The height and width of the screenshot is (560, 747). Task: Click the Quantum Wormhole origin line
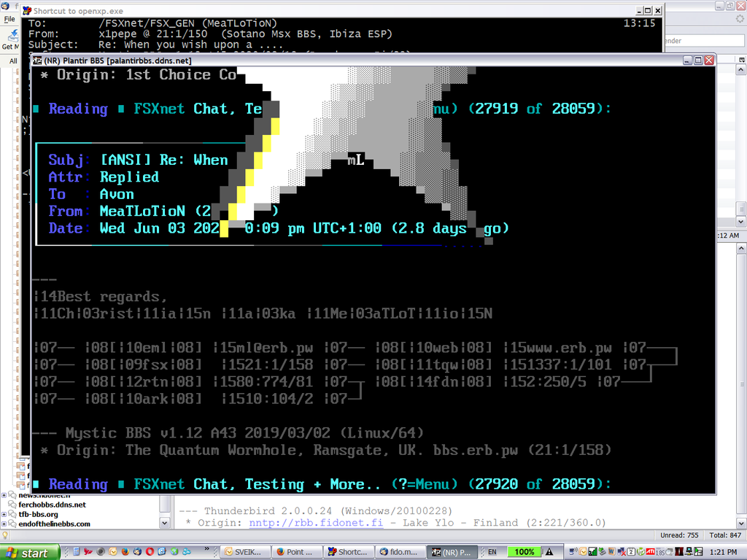tap(326, 450)
